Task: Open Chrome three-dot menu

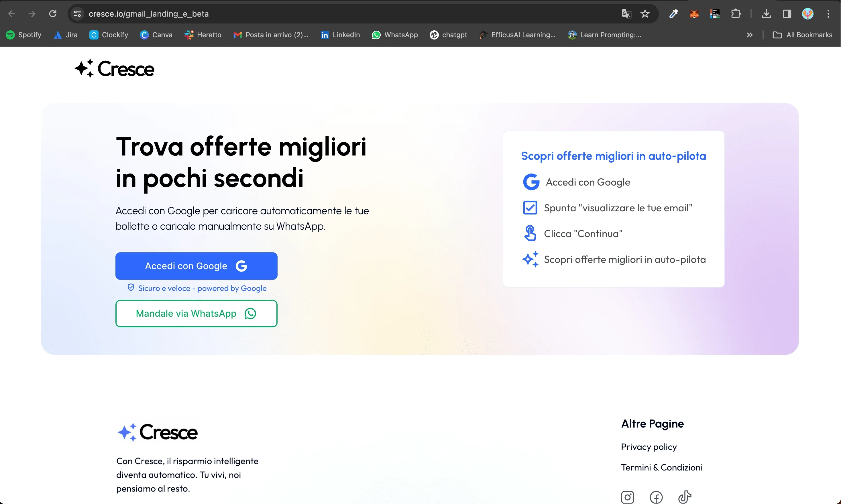Action: click(828, 14)
